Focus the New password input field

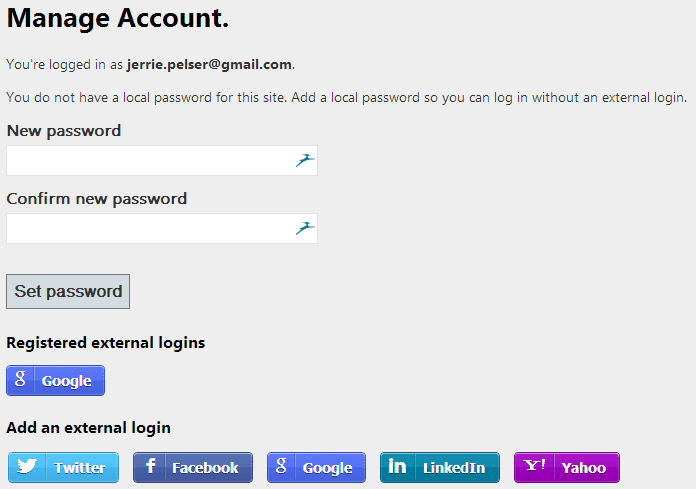150,160
